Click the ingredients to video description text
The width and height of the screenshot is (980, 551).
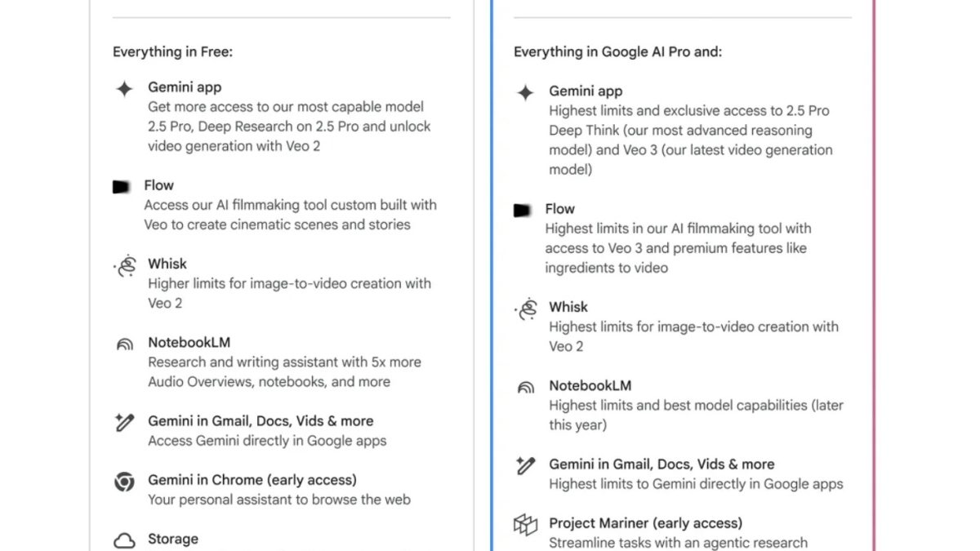coord(606,268)
